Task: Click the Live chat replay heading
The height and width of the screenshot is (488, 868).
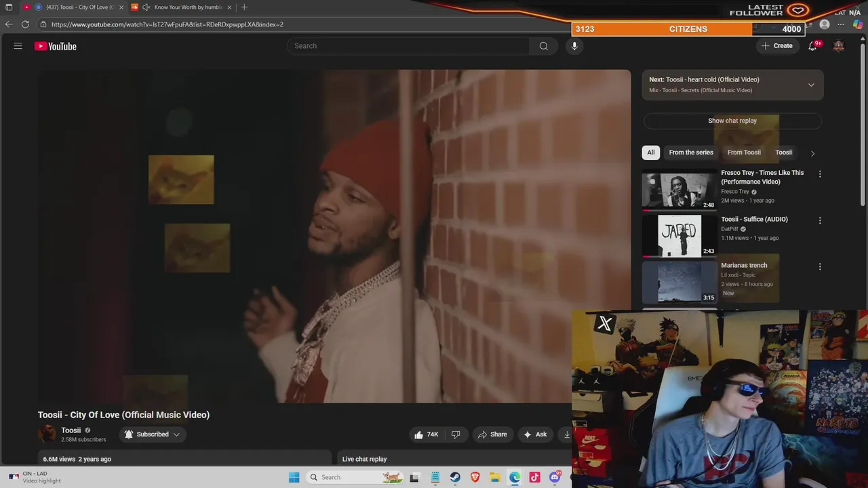Action: point(364,459)
